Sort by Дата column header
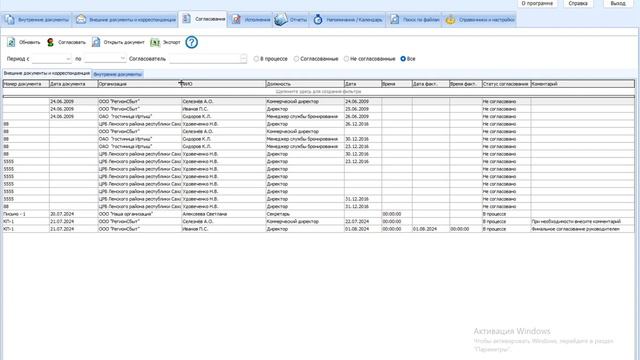Image resolution: width=640 pixels, height=360 pixels. (363, 84)
